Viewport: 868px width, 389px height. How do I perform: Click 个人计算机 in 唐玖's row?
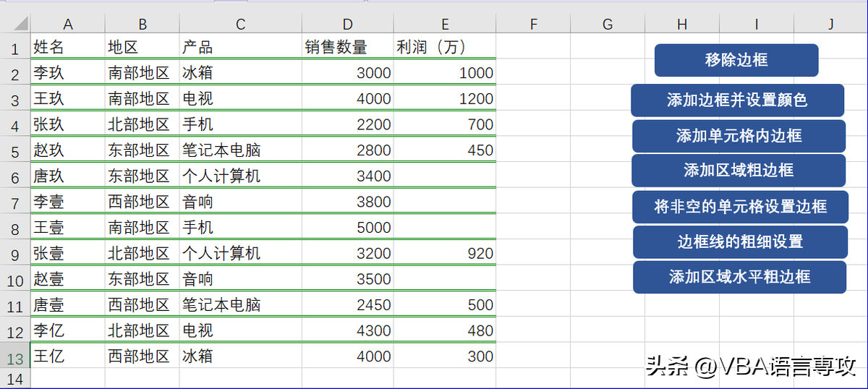240,176
